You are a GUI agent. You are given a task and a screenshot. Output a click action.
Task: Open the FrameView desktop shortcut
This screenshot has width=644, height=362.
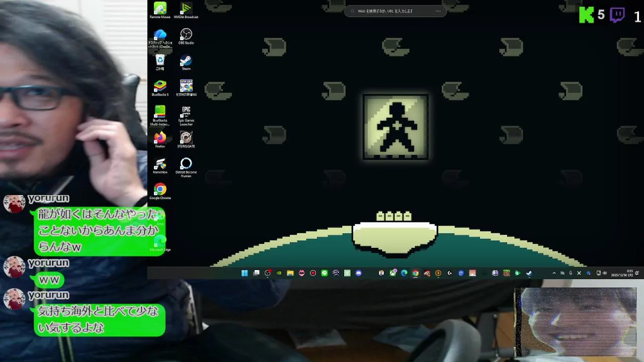pos(160,166)
